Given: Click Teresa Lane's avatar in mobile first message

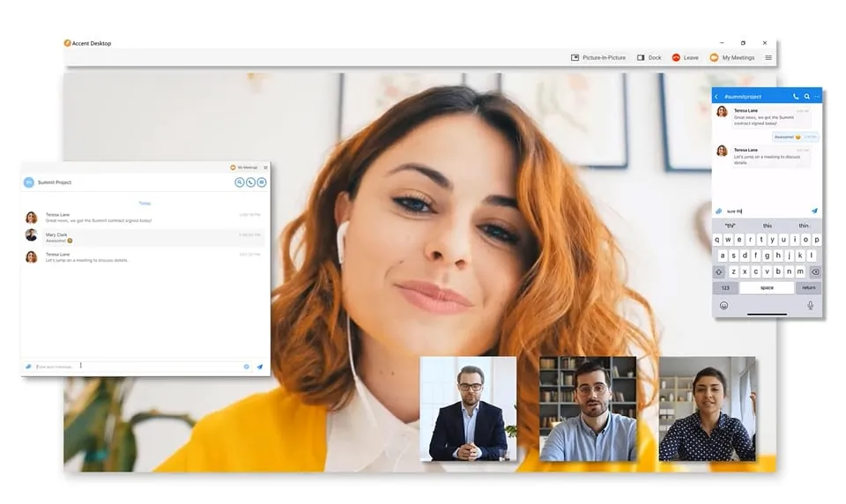Looking at the screenshot, I should 722,112.
